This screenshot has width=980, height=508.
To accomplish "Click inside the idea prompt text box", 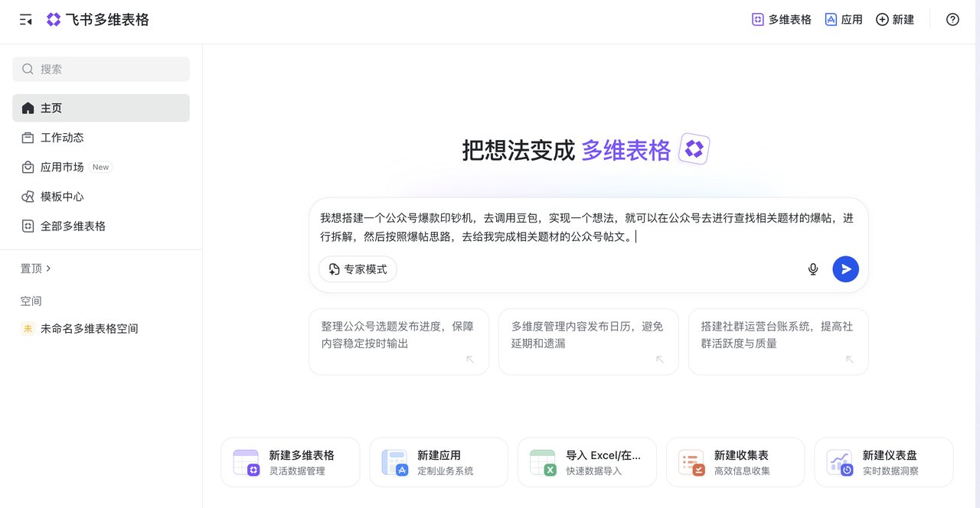I will 588,227.
